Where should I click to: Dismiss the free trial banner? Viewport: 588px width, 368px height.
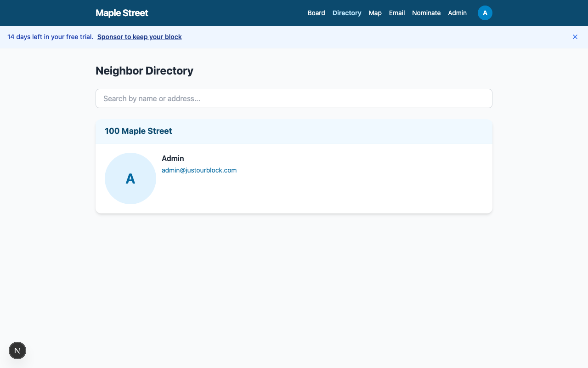click(x=575, y=37)
